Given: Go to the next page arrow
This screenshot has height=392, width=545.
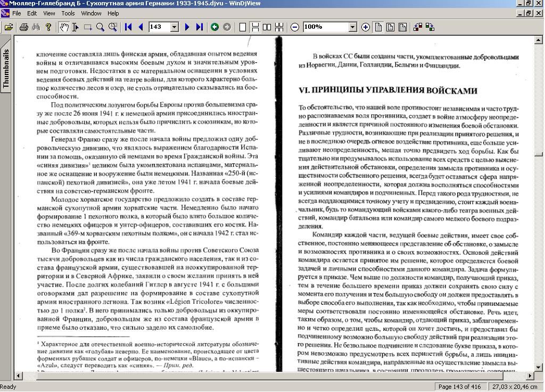Looking at the screenshot, I should coord(187,27).
